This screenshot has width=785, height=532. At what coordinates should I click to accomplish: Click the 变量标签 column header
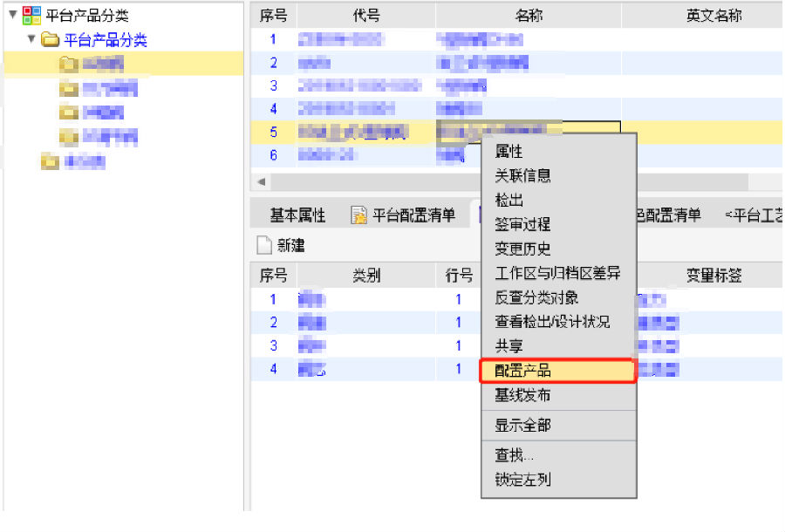[713, 276]
